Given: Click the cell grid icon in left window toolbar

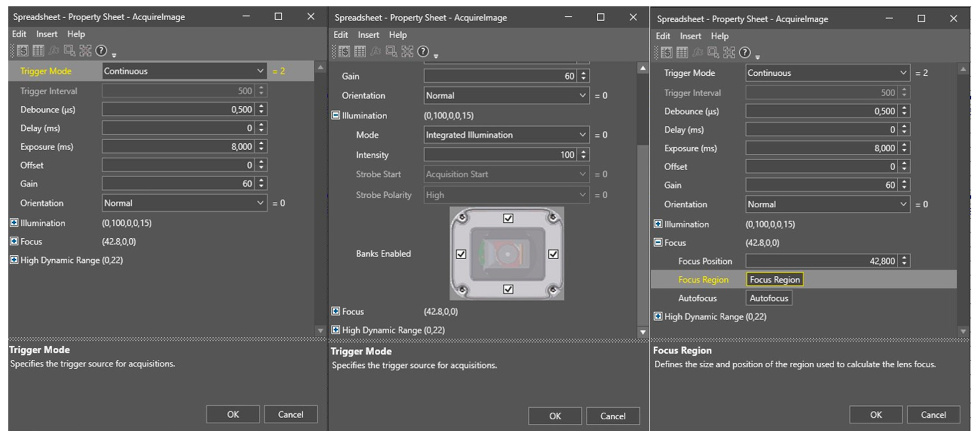Looking at the screenshot, I should [38, 51].
